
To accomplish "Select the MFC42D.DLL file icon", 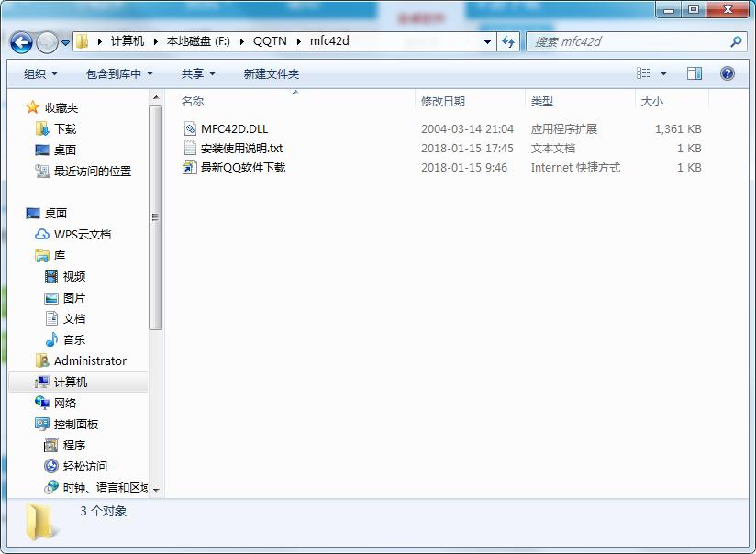I will click(x=190, y=128).
